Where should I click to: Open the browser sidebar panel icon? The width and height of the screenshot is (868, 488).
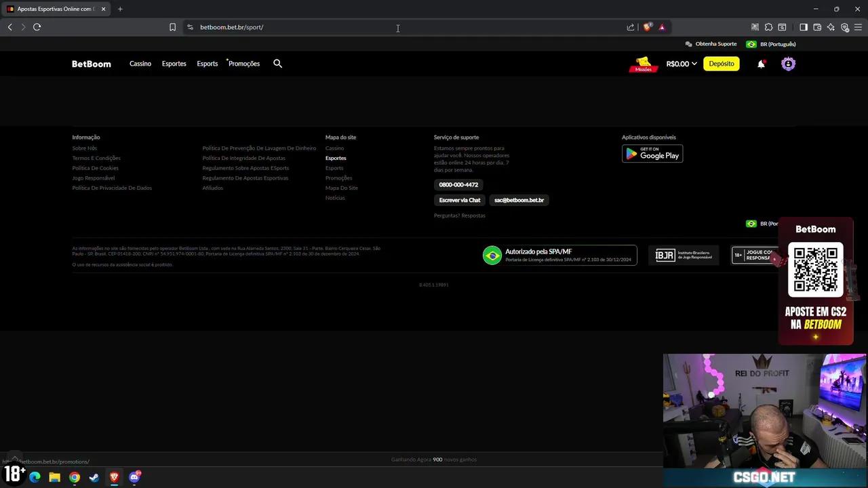pyautogui.click(x=804, y=27)
